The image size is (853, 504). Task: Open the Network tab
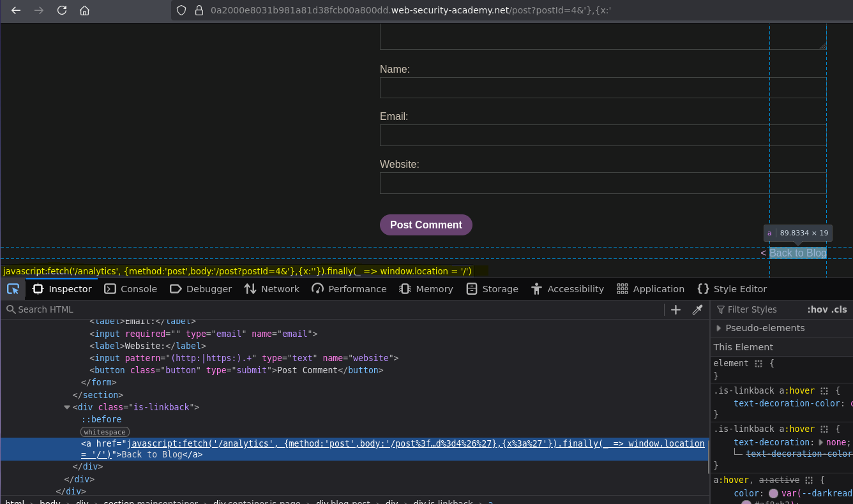[272, 289]
